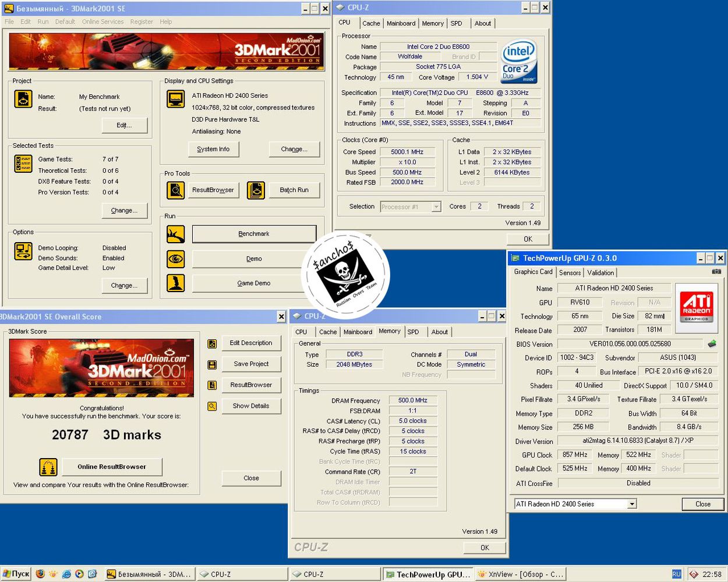Switch to the Mainboard tab in top CPU-Z
Viewport: 728px width, 582px height.
(401, 23)
